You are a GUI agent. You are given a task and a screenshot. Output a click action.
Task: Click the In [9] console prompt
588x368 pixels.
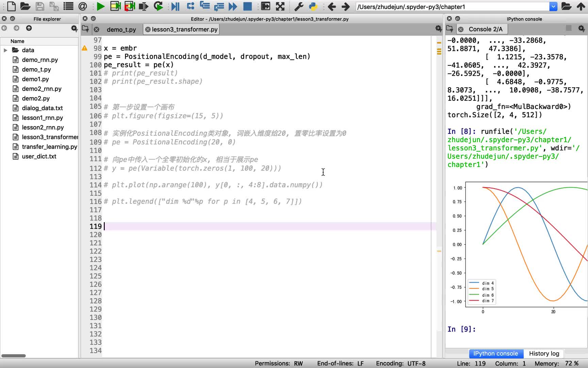click(461, 329)
